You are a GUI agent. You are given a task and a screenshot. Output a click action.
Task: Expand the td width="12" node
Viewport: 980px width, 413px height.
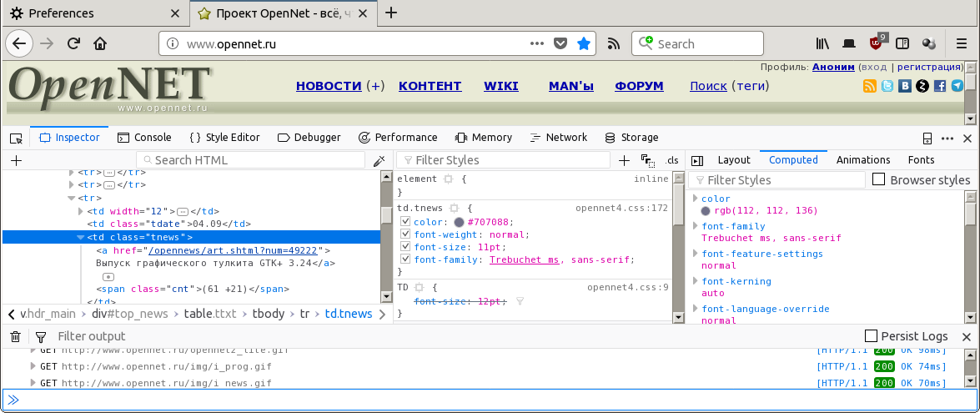pyautogui.click(x=80, y=211)
